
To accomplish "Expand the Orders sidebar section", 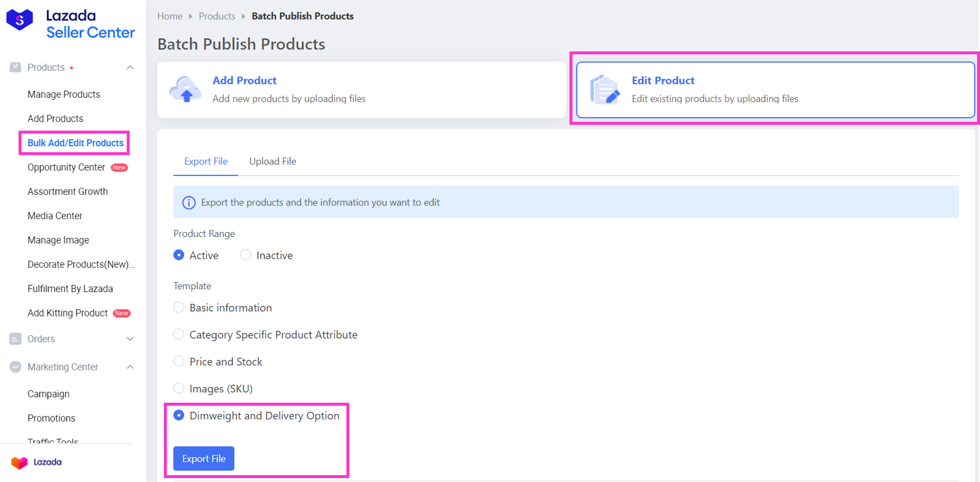I will pyautogui.click(x=130, y=339).
